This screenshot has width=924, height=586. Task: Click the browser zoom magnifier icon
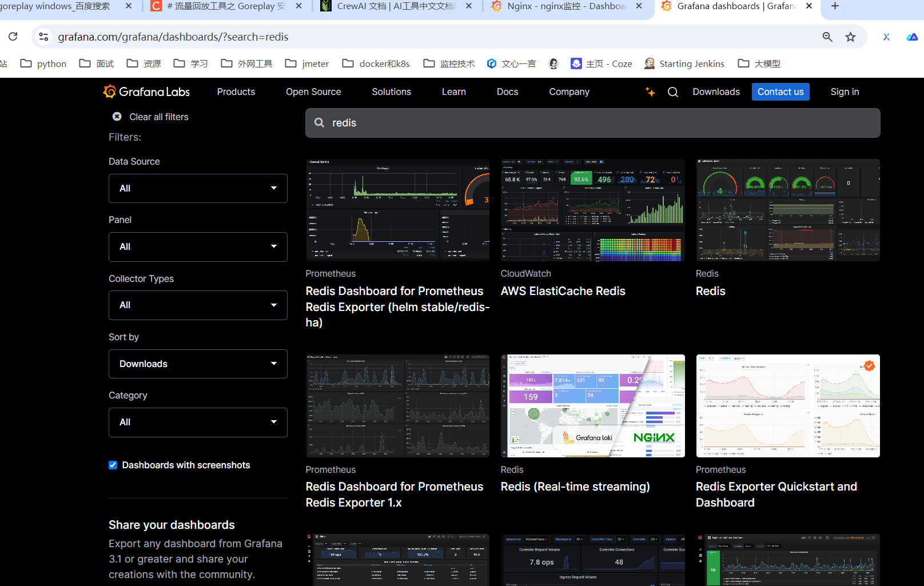tap(827, 37)
